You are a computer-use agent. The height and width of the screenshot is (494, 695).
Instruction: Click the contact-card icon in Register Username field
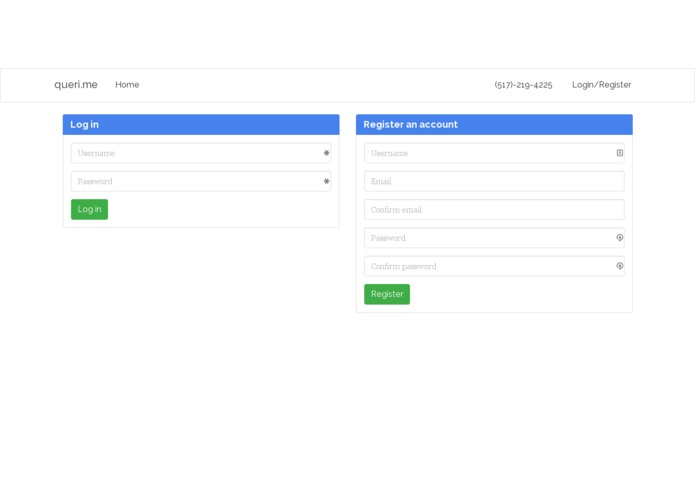pos(620,153)
